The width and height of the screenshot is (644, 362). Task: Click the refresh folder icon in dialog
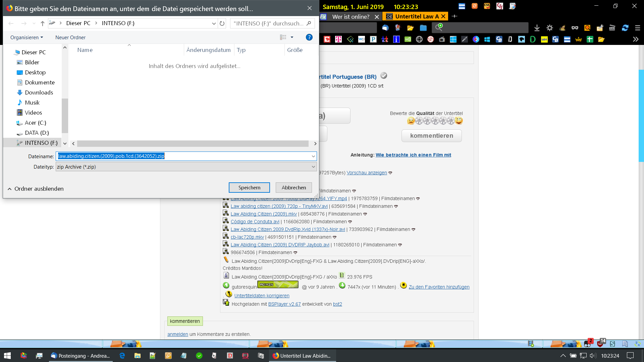coord(222,23)
